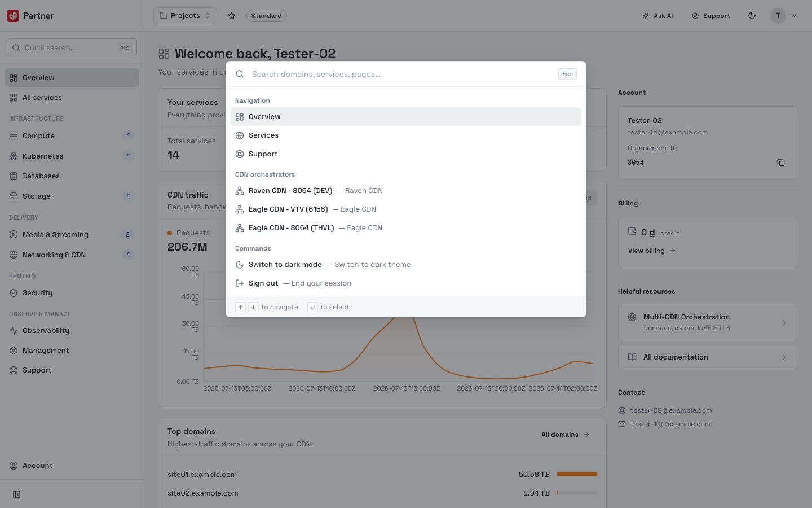Select Support in the command palette
This screenshot has width=812, height=508.
(406, 154)
